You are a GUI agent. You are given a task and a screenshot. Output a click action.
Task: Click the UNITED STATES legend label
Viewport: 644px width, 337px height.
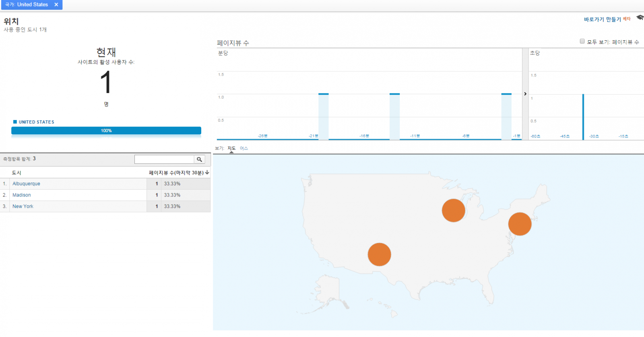tap(37, 122)
